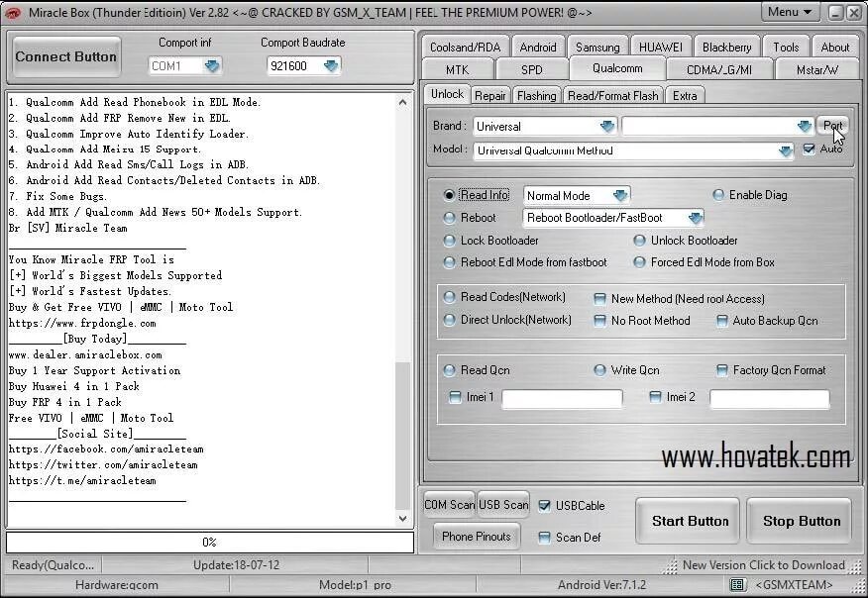
Task: Switch to the MTK tab
Action: [x=457, y=70]
